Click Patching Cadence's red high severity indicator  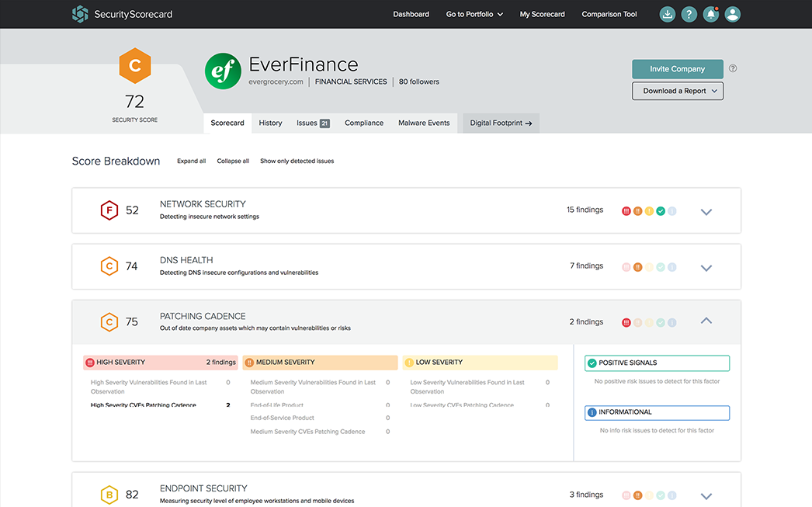[626, 323]
